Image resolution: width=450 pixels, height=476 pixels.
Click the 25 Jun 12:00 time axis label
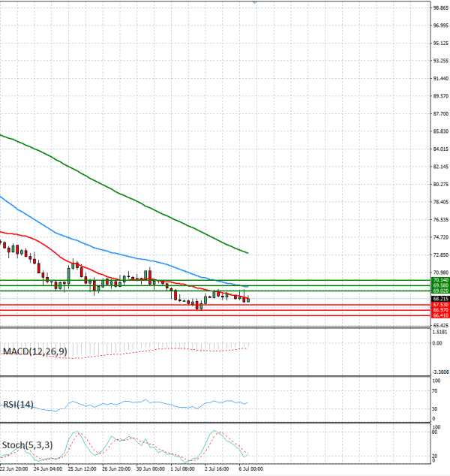(82, 469)
